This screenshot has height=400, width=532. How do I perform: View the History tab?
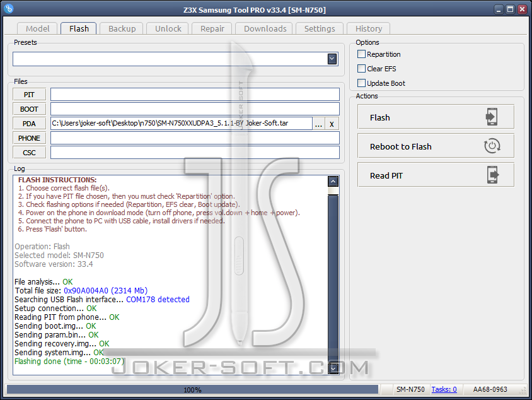point(369,28)
